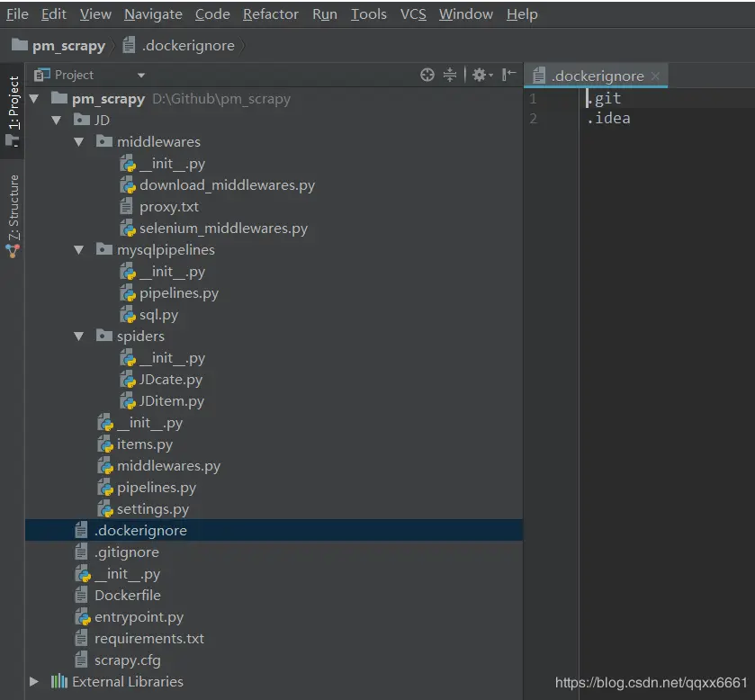Open the Navigate menu
755x700 pixels.
point(153,14)
